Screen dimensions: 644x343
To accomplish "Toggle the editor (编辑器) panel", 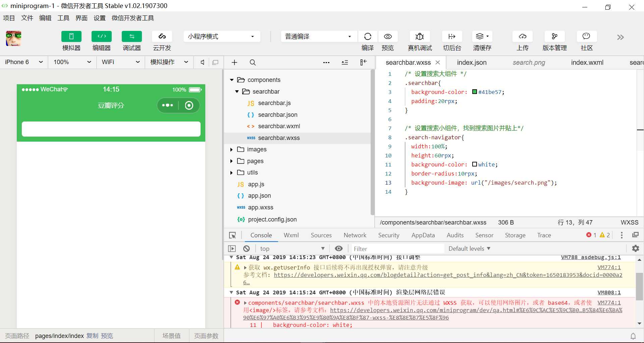I will pos(101,37).
